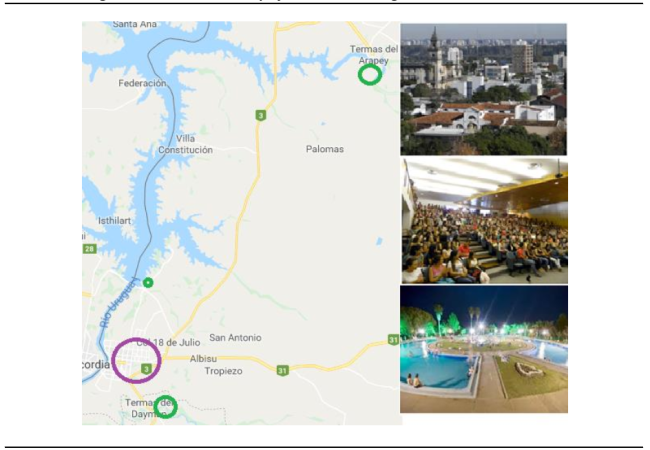Click the route 28 shield near Isthilart
The width and height of the screenshot is (650, 450).
coord(90,249)
